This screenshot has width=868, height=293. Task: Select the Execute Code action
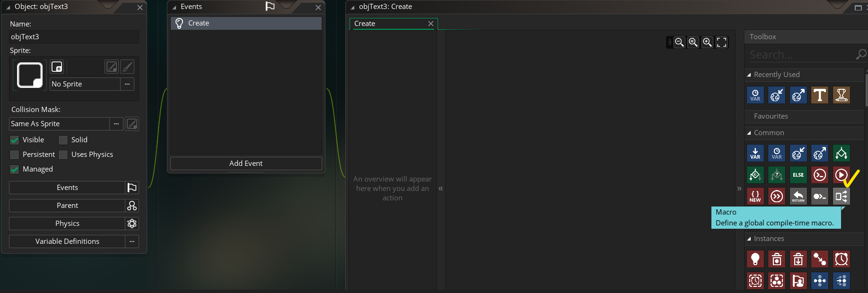pyautogui.click(x=820, y=175)
